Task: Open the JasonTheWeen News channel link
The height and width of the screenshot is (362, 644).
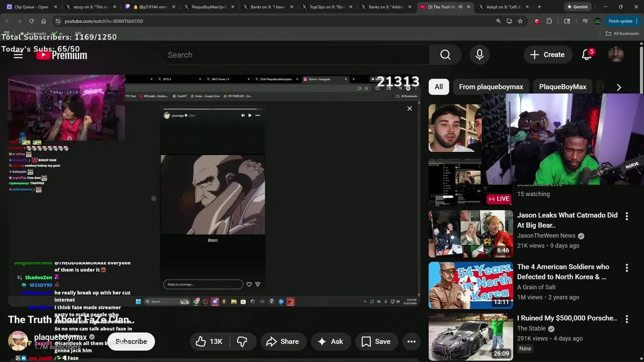Action: pyautogui.click(x=546, y=235)
